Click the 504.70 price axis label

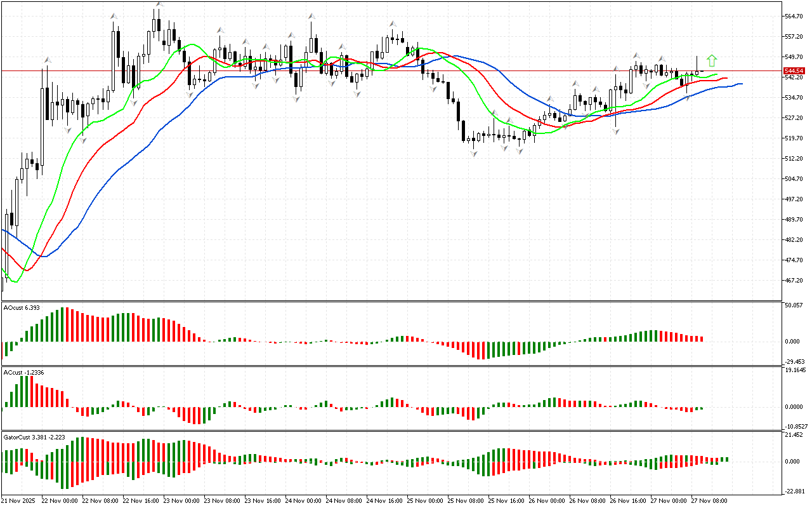pos(794,179)
